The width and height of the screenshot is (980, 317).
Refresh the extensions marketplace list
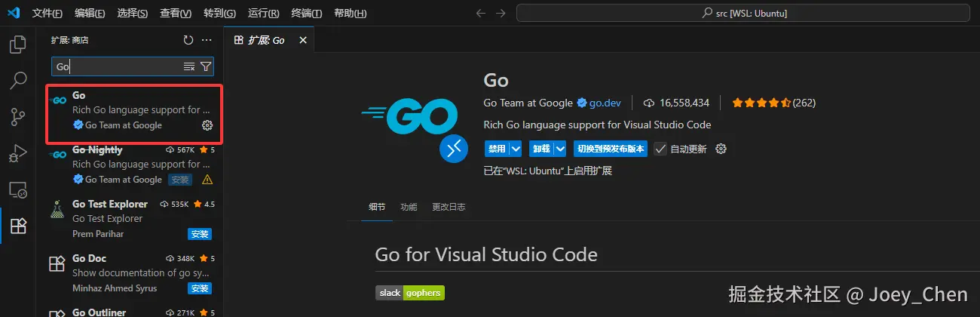(x=188, y=40)
